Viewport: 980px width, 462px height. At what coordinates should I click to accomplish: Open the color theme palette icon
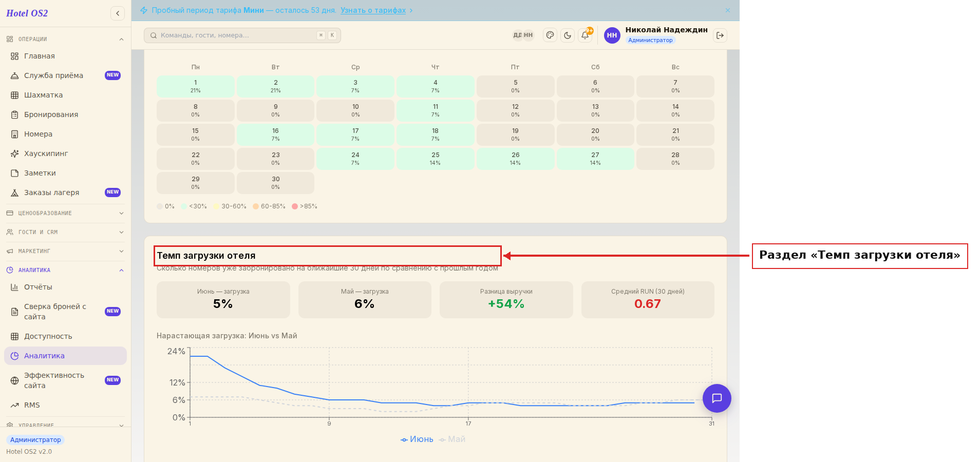(x=550, y=35)
